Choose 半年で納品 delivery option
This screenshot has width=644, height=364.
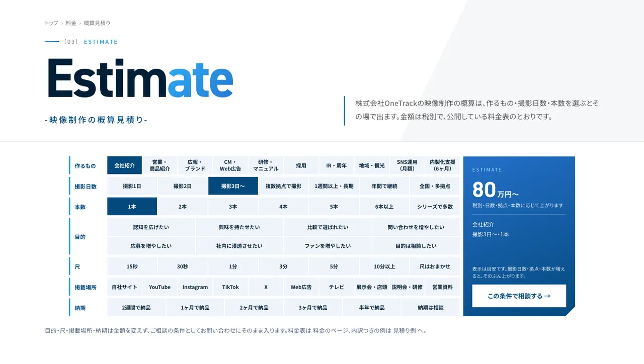click(372, 308)
